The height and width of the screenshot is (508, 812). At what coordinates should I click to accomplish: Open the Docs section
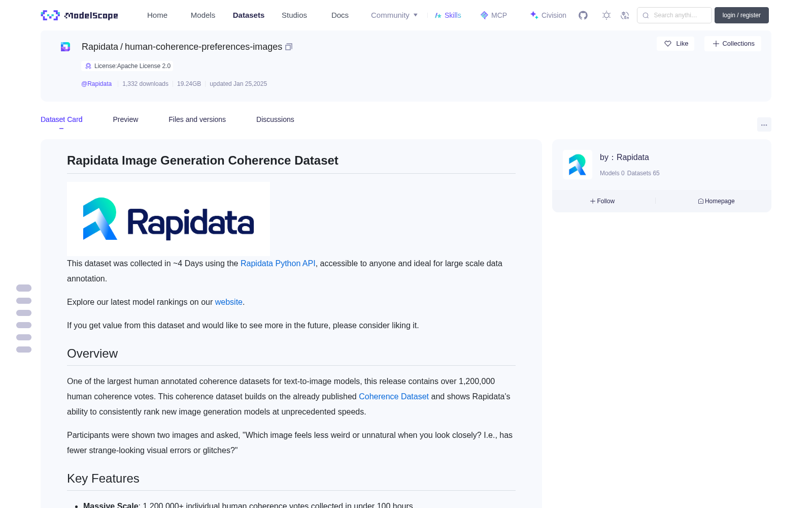point(340,15)
